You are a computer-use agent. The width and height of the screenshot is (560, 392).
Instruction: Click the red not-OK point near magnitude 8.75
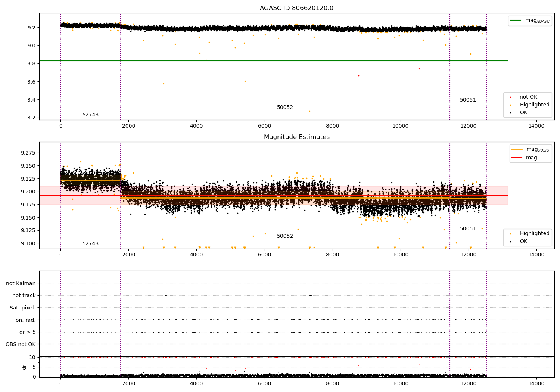coord(419,69)
